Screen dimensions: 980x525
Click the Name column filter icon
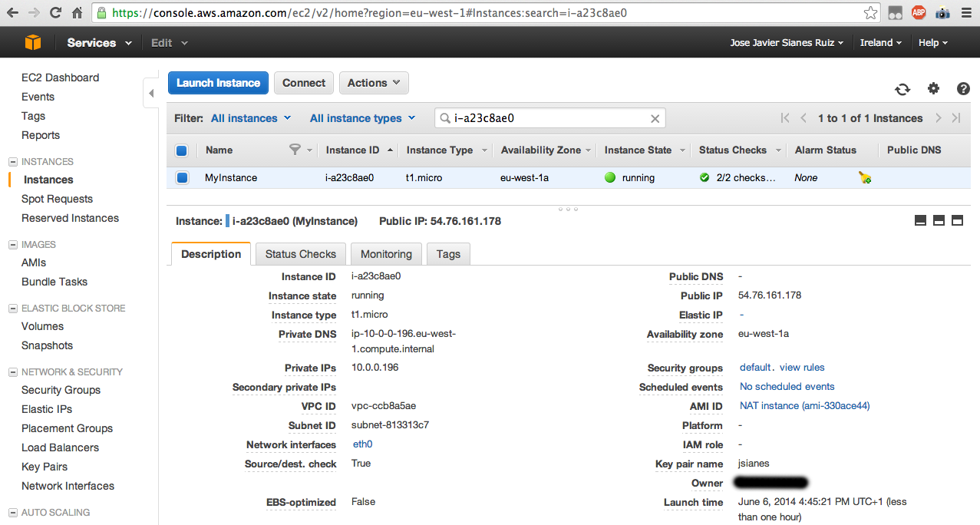(295, 150)
